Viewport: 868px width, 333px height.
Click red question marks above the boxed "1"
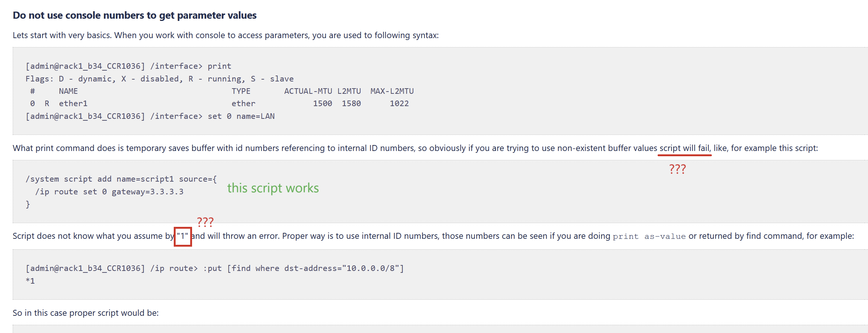pyautogui.click(x=205, y=222)
